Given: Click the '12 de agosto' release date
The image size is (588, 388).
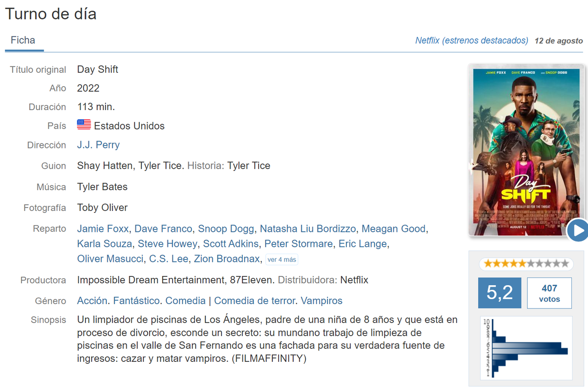Looking at the screenshot, I should tap(558, 41).
